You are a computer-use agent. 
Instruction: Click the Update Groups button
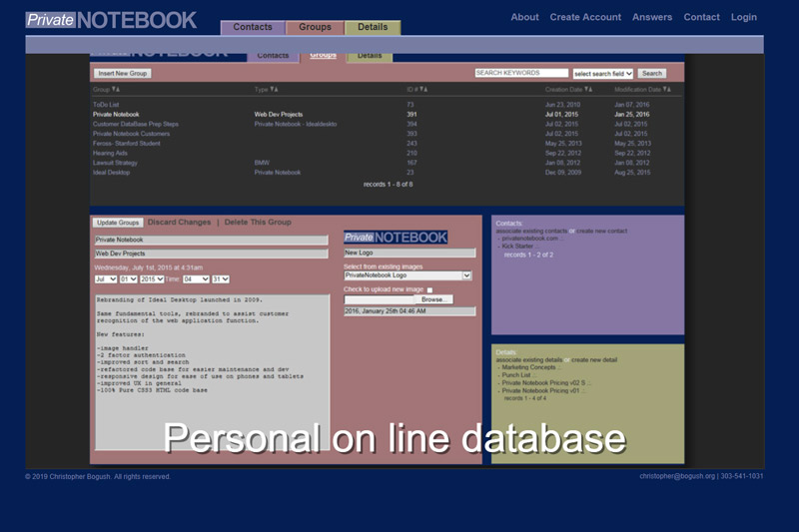coord(118,223)
